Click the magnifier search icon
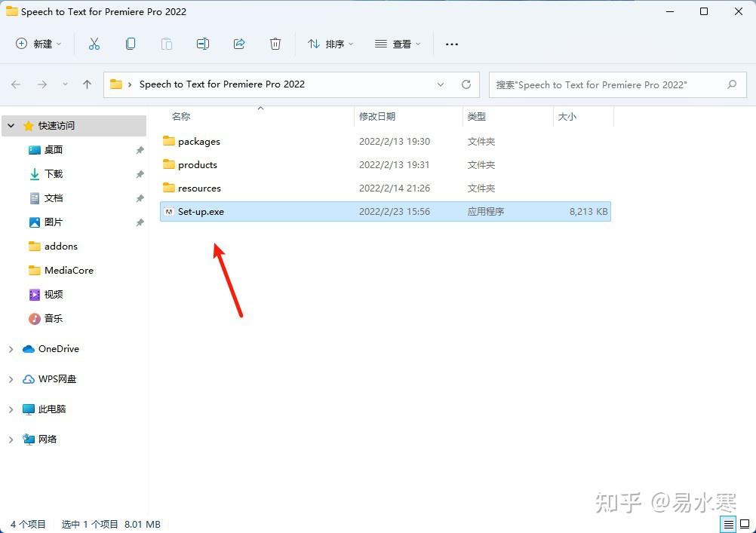The height and width of the screenshot is (533, 756). 732,84
